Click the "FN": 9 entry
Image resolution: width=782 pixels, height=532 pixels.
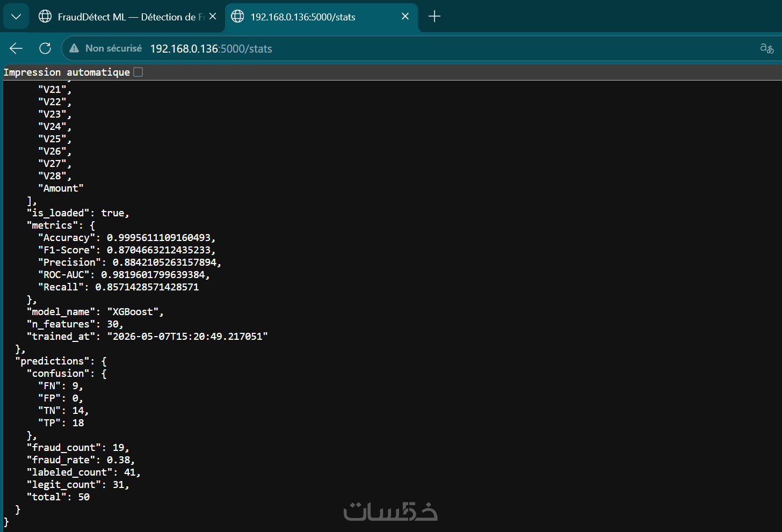60,386
